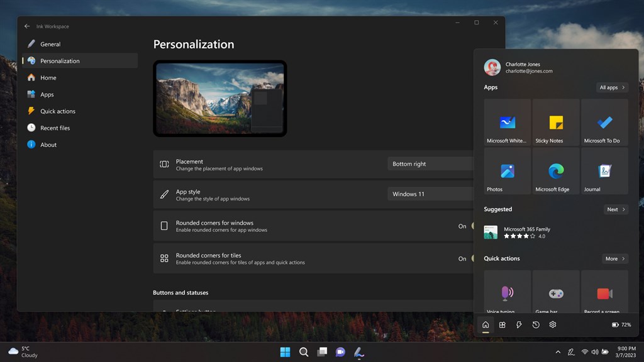Show hidden system tray icons
The height and width of the screenshot is (362, 644).
(558, 352)
